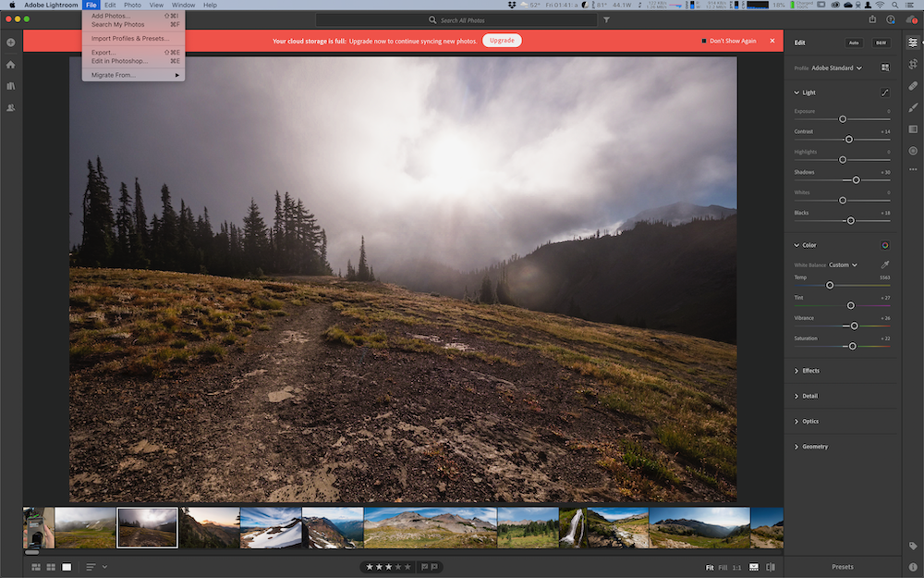Choose Export from the File menu
This screenshot has width=924, height=578.
[x=103, y=53]
